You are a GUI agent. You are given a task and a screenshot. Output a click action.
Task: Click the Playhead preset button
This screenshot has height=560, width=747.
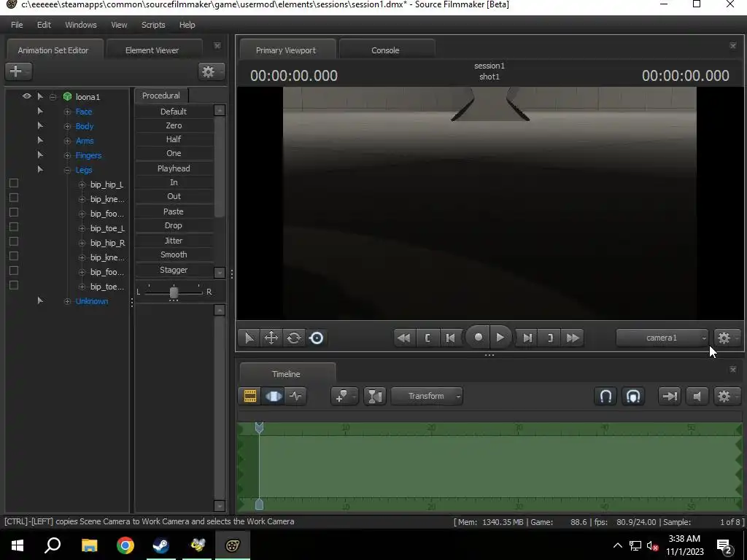coord(174,168)
